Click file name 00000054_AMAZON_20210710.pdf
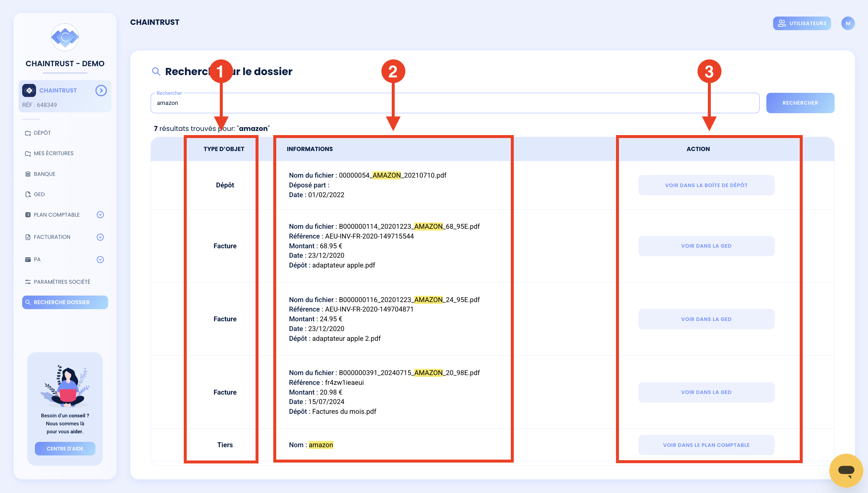 [393, 175]
